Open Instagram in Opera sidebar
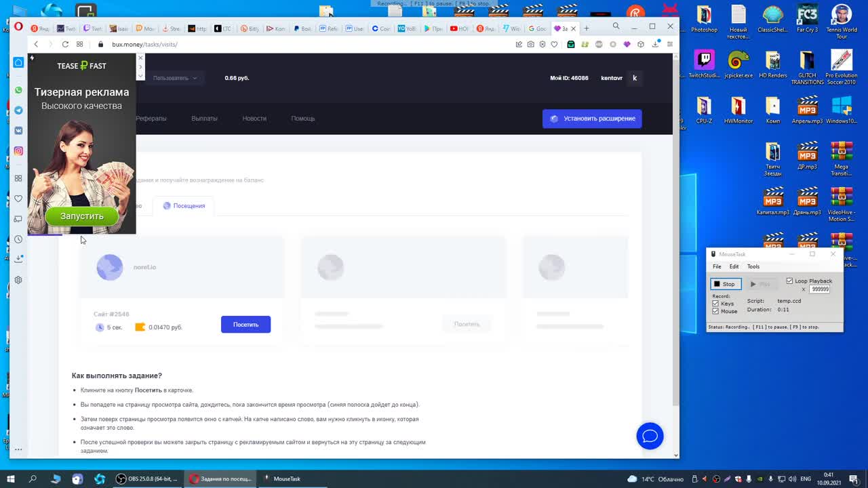This screenshot has height=488, width=868. tap(18, 150)
